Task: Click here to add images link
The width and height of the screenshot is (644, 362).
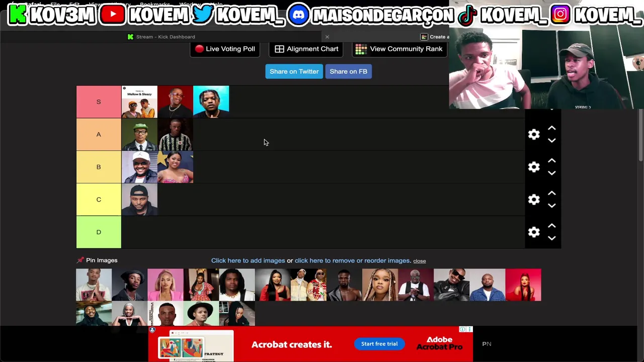Action: coord(248,260)
